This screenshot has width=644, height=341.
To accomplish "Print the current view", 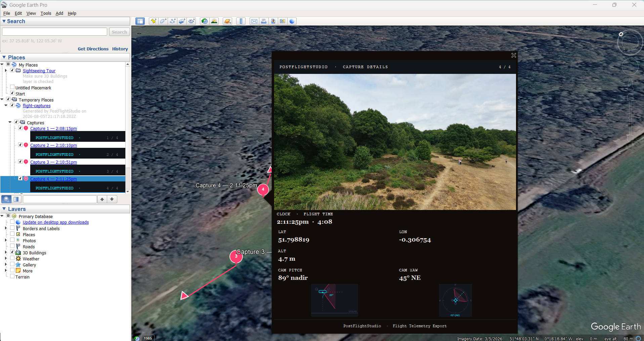I will 264,21.
